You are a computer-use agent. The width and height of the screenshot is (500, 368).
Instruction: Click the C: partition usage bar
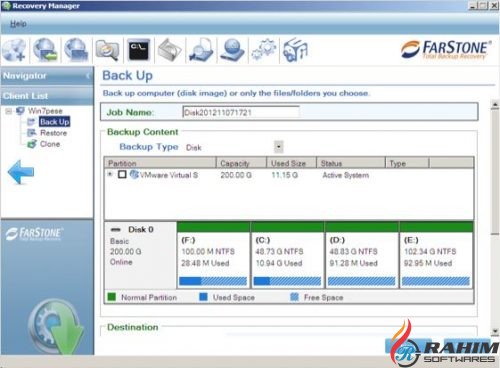tap(287, 281)
